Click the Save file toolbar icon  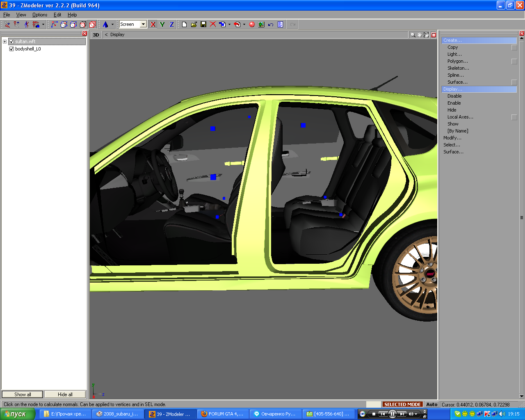tap(203, 25)
